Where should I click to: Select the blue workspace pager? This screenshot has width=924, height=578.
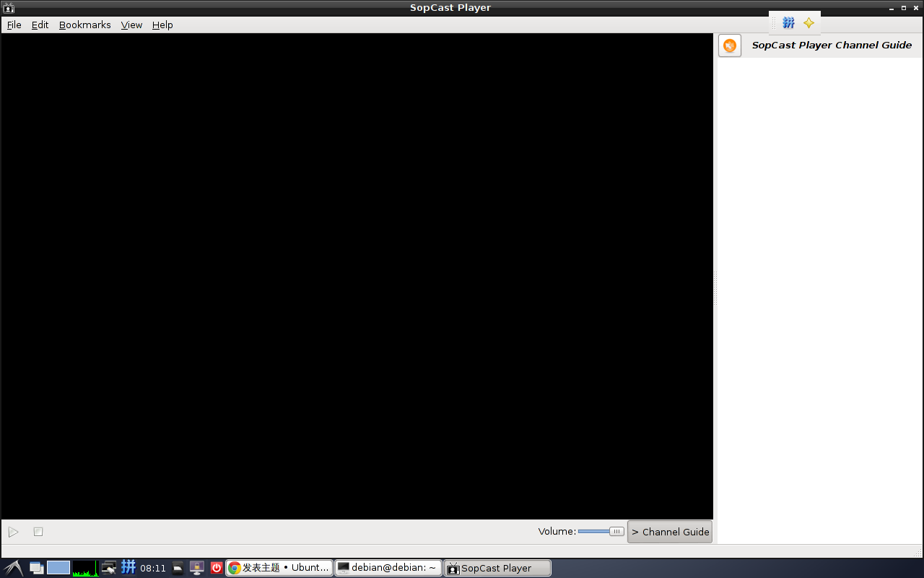pos(58,568)
